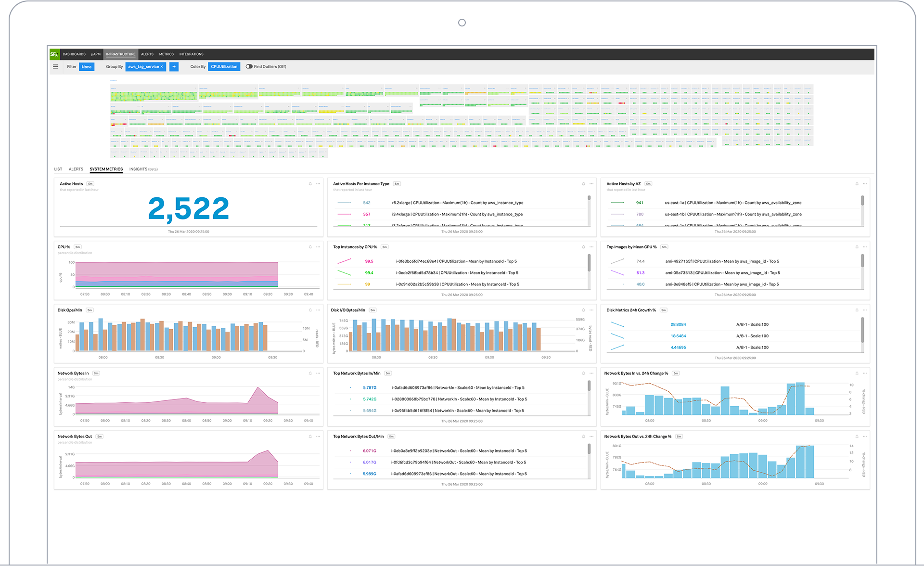
Task: Open options on Network Bytes In vs. 24h Change %
Action: [865, 373]
